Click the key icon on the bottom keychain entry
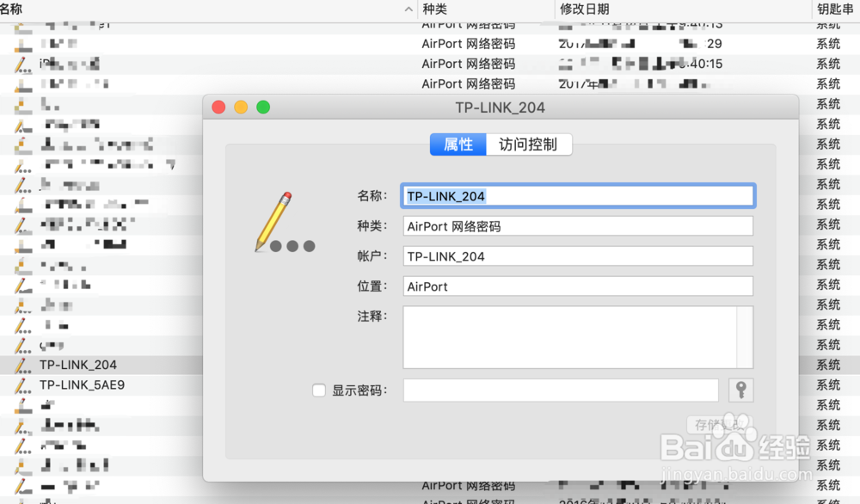The width and height of the screenshot is (860, 504). point(21,485)
